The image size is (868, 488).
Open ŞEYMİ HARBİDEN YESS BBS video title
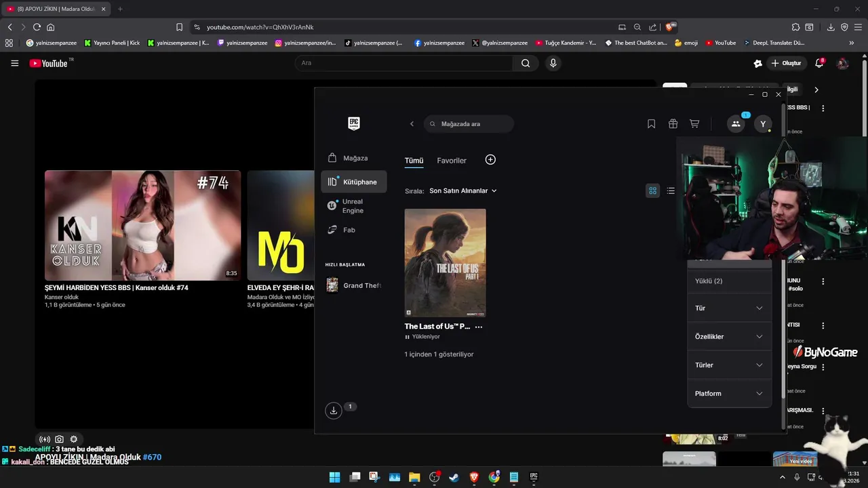tap(117, 287)
